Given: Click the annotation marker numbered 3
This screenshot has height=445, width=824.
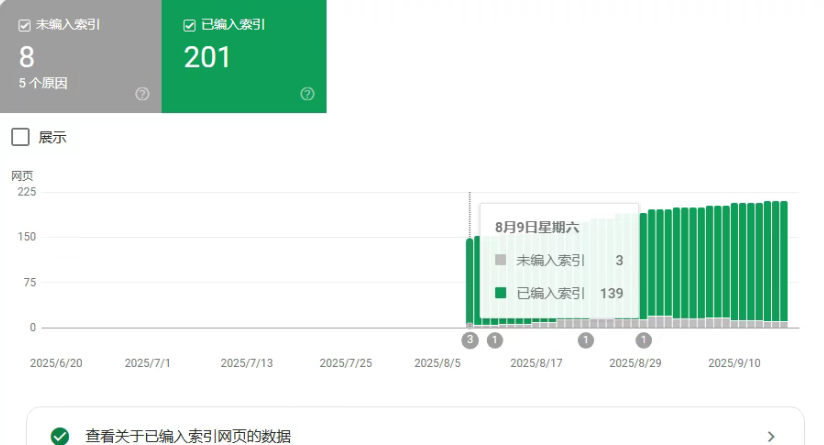Looking at the screenshot, I should pos(470,340).
